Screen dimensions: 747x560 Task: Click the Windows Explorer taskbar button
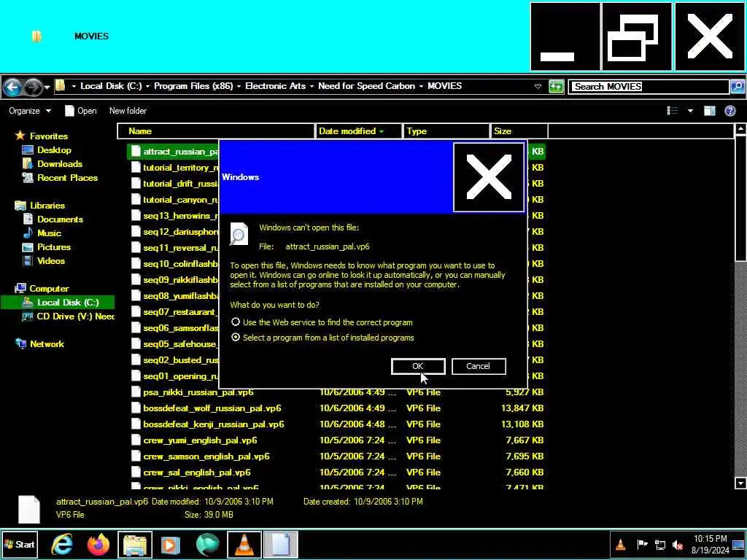click(x=135, y=544)
